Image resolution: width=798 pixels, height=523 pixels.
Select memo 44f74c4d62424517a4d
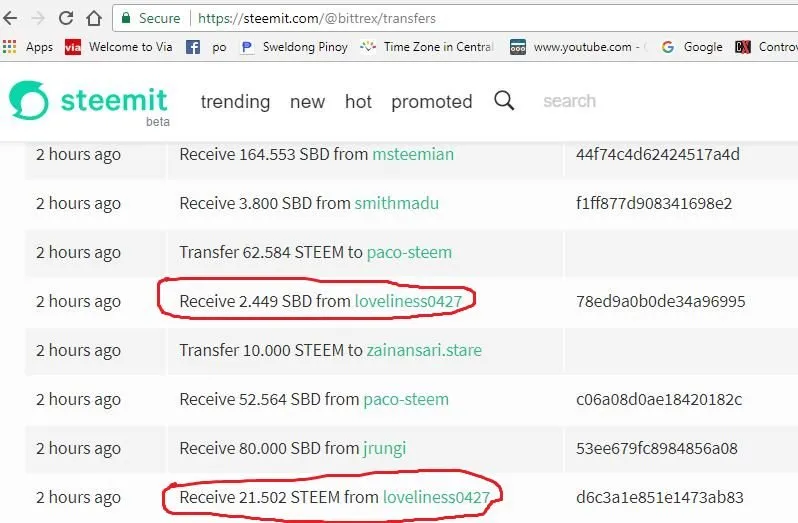click(658, 154)
